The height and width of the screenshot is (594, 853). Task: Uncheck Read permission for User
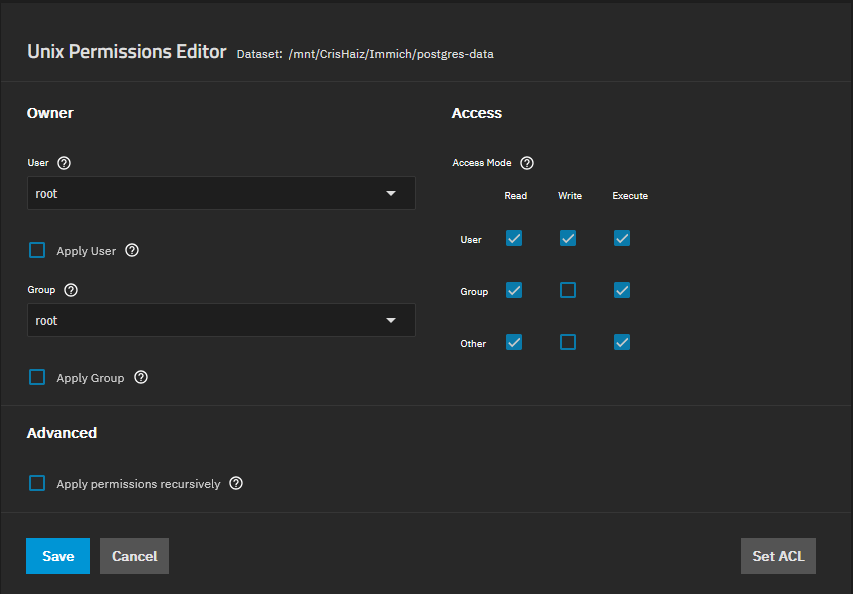(514, 238)
